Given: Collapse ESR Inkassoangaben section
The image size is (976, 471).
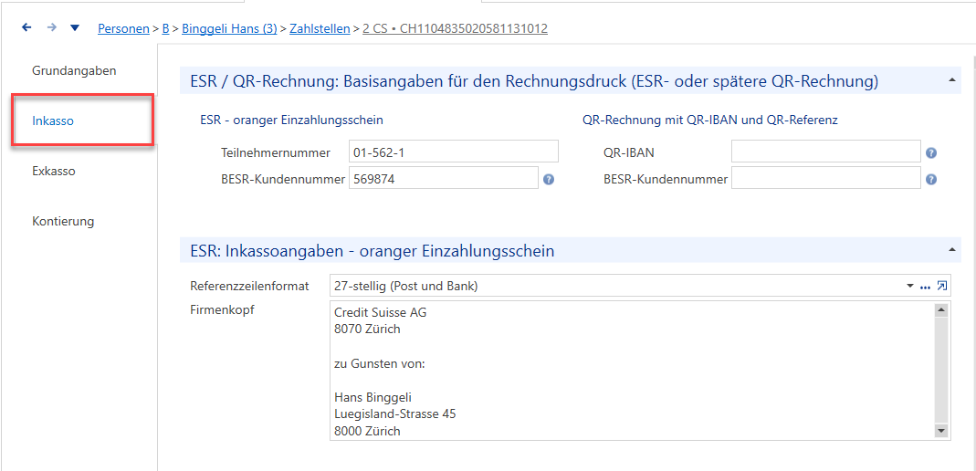Looking at the screenshot, I should point(951,250).
